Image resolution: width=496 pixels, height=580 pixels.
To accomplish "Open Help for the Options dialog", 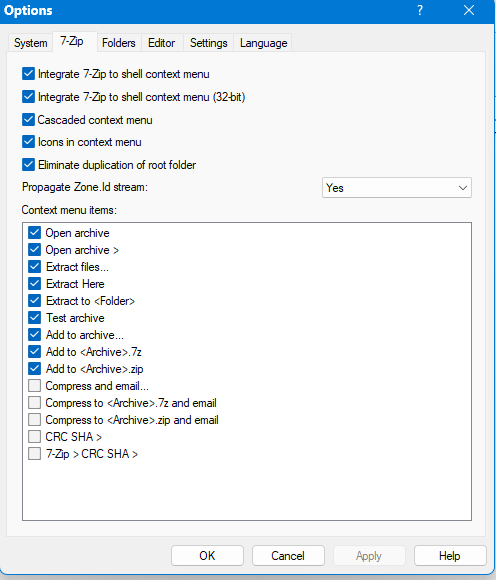I will (x=450, y=556).
